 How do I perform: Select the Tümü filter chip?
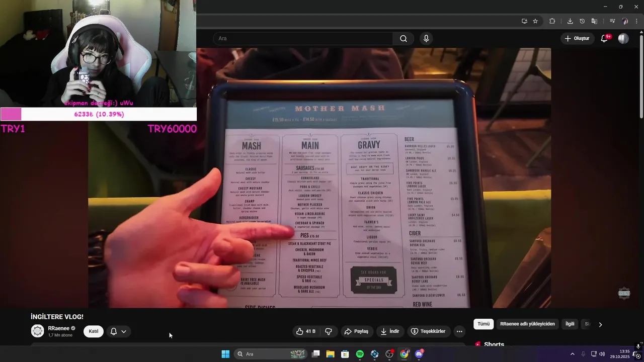click(484, 324)
